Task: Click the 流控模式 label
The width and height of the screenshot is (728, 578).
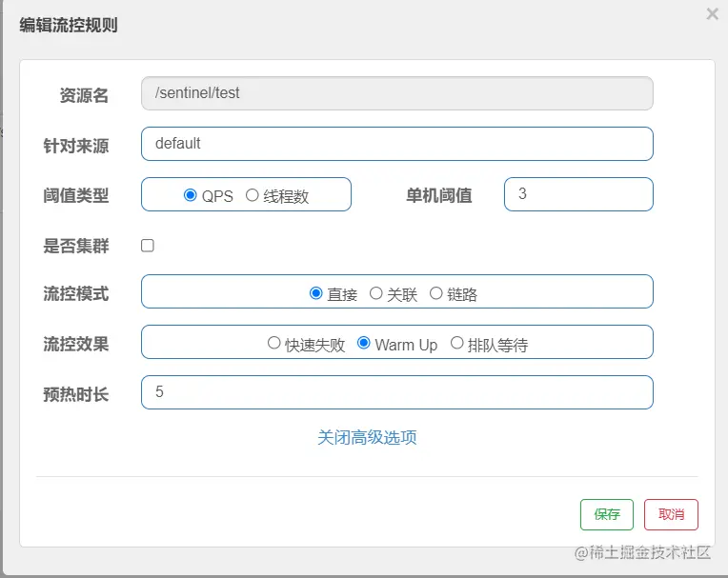Action: point(76,293)
